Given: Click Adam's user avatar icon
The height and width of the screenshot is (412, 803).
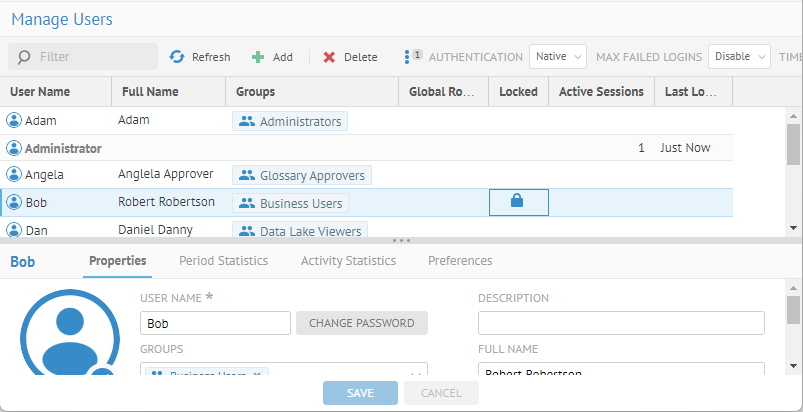Looking at the screenshot, I should point(14,121).
